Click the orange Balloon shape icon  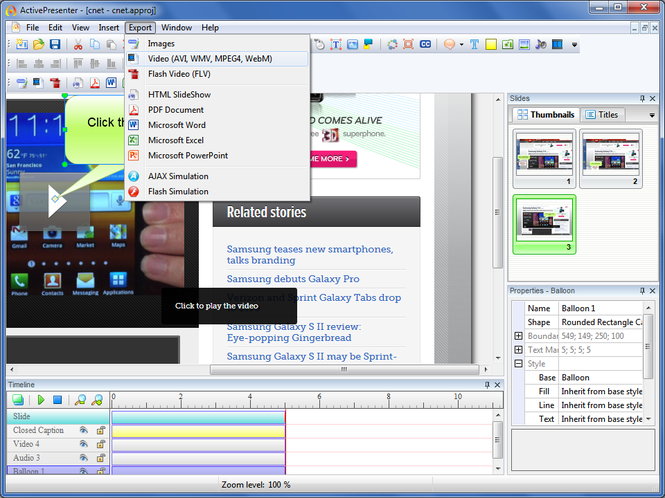(x=449, y=44)
